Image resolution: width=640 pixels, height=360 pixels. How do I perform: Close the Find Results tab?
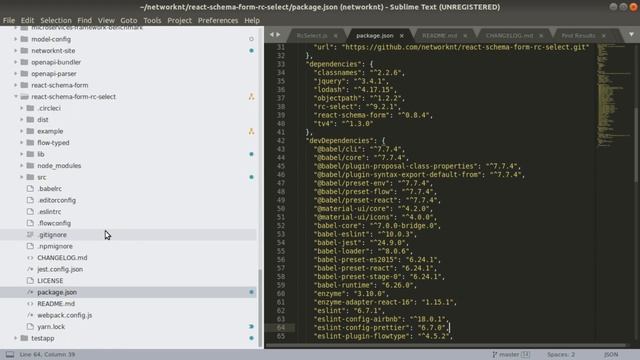(604, 36)
